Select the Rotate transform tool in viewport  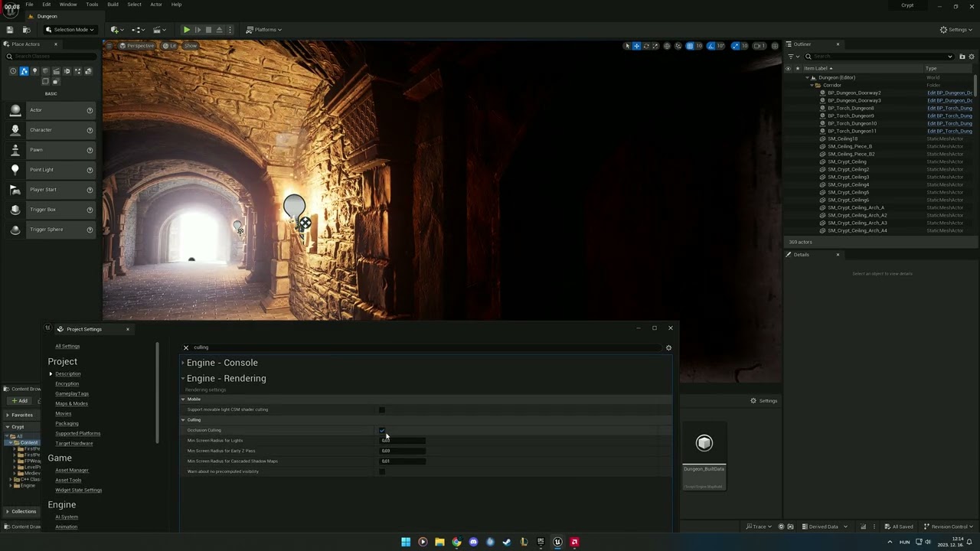coord(645,46)
